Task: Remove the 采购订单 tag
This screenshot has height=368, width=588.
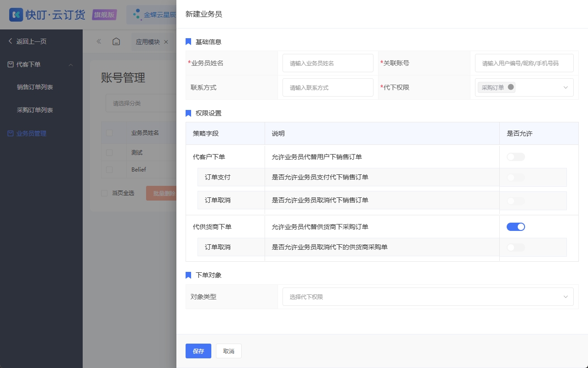Action: coord(511,87)
